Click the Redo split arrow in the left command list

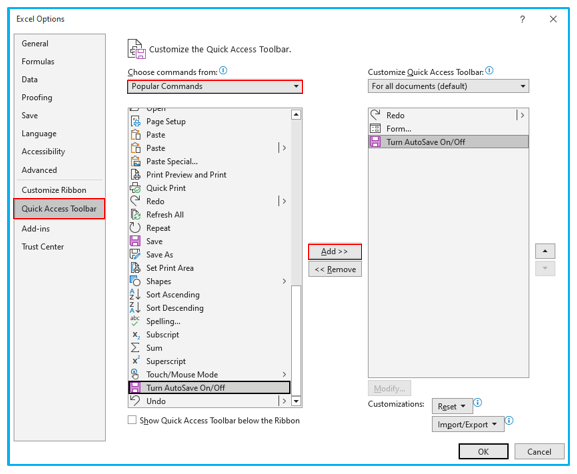click(x=282, y=201)
